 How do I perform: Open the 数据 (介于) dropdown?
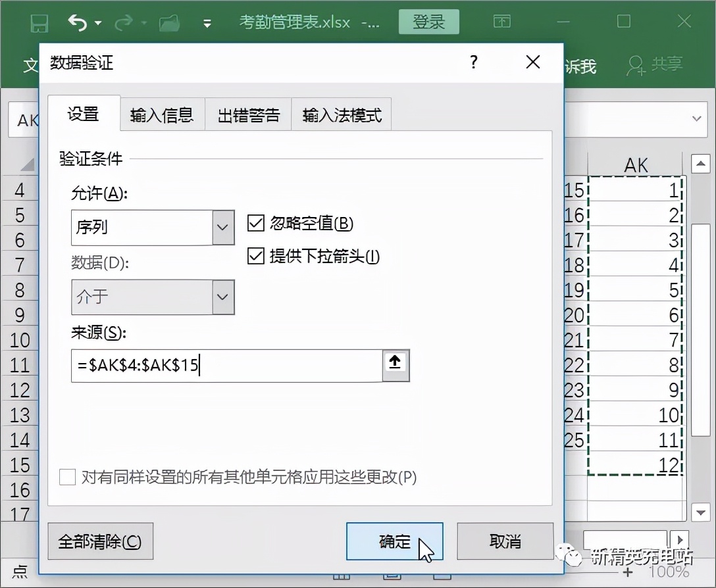point(224,297)
